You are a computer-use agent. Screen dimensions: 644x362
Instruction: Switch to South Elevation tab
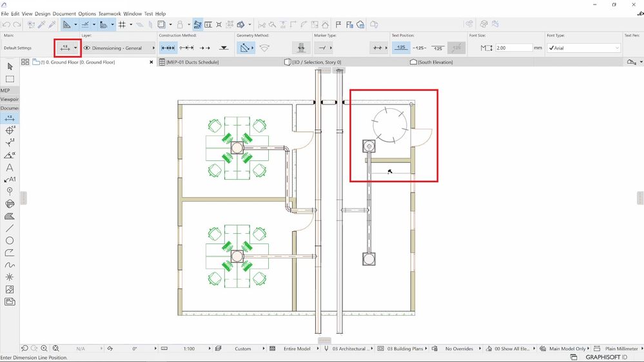[x=435, y=62]
